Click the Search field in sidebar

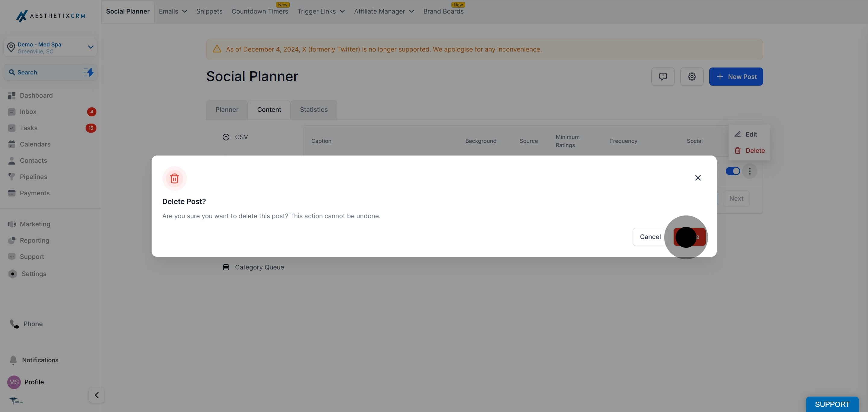click(x=50, y=72)
